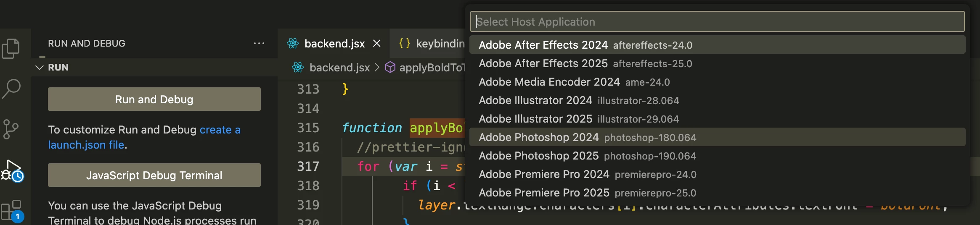Click line number 313 in gutter
This screenshot has height=225, width=980.
click(x=308, y=89)
